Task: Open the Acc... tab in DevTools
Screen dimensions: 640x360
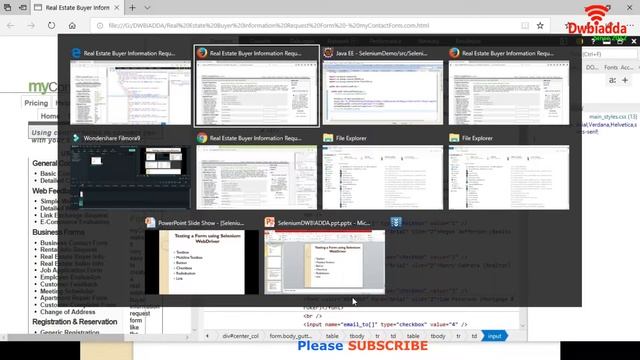Action: pos(627,67)
